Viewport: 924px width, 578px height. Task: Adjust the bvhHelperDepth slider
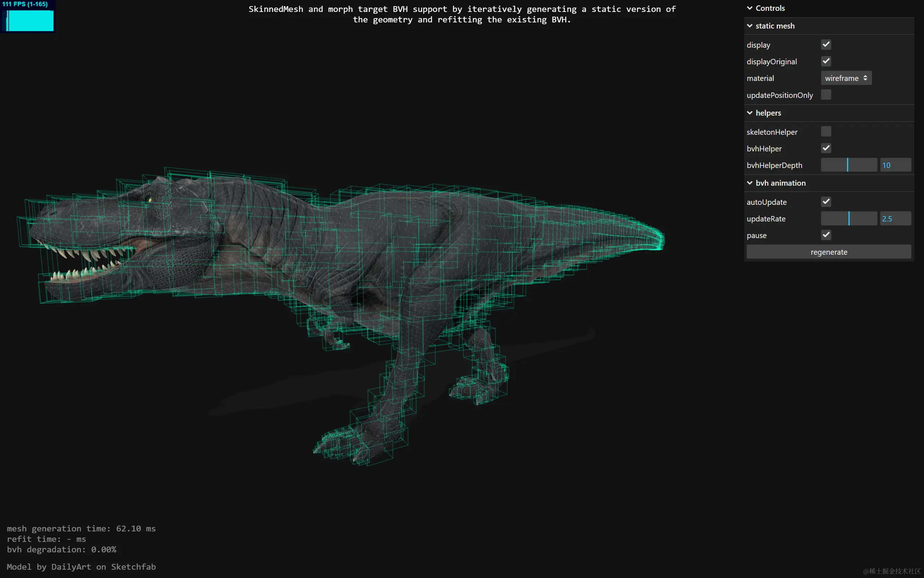849,165
